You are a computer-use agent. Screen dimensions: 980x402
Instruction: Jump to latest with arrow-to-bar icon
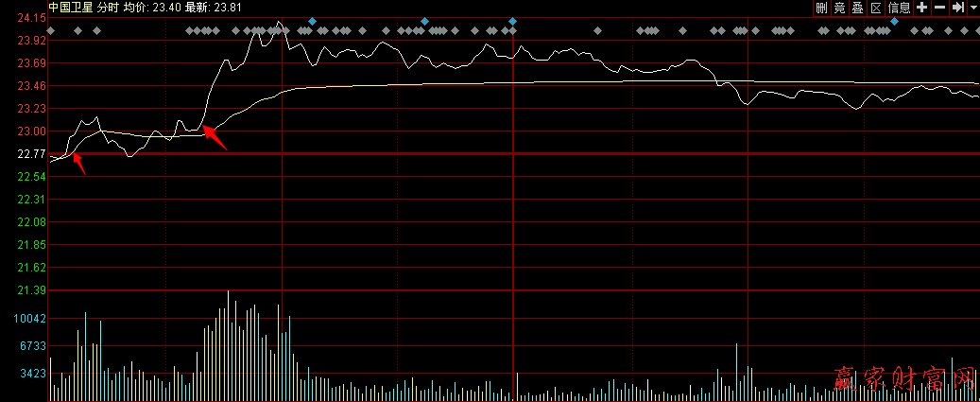pos(957,8)
